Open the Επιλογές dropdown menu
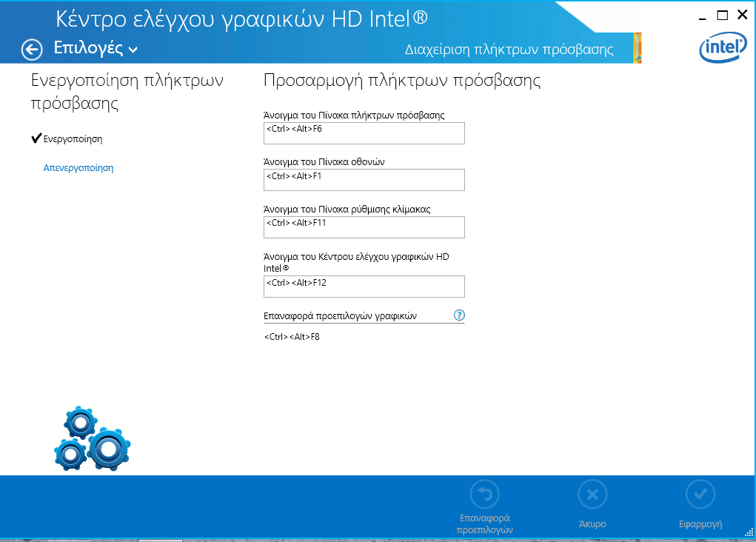This screenshot has height=542, width=756. coord(96,47)
